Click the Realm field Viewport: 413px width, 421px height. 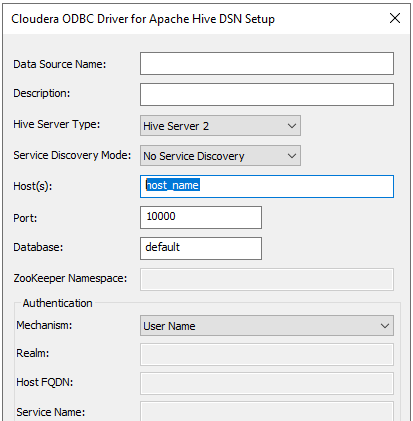click(267, 354)
